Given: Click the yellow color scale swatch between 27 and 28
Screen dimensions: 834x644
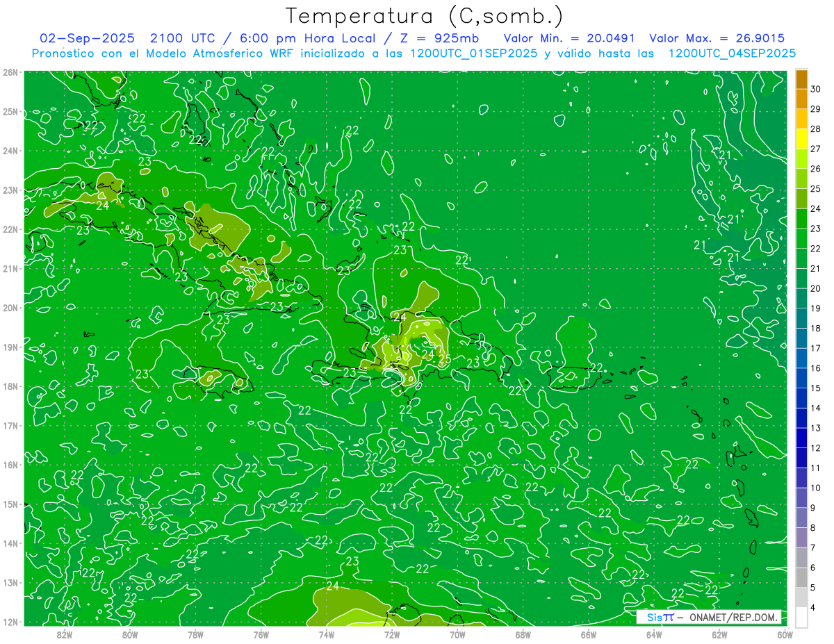Looking at the screenshot, I should click(801, 139).
